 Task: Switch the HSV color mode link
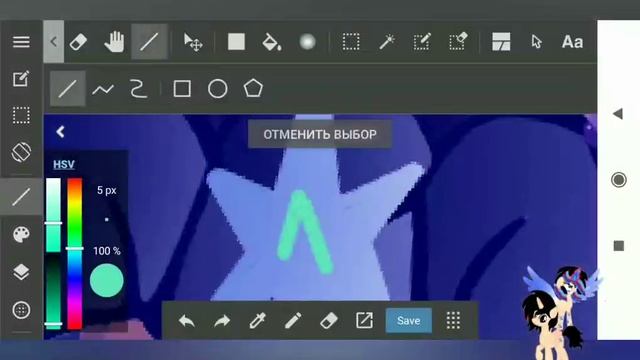click(x=64, y=164)
